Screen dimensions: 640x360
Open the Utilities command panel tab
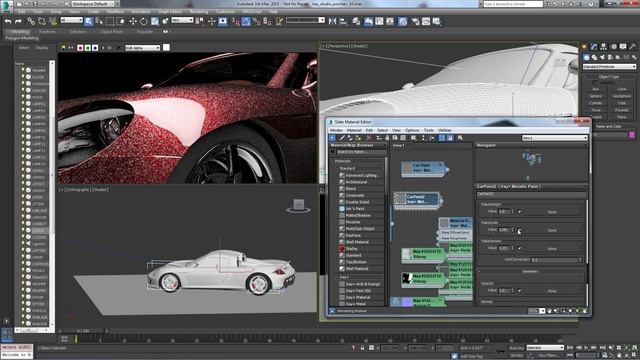(x=633, y=47)
